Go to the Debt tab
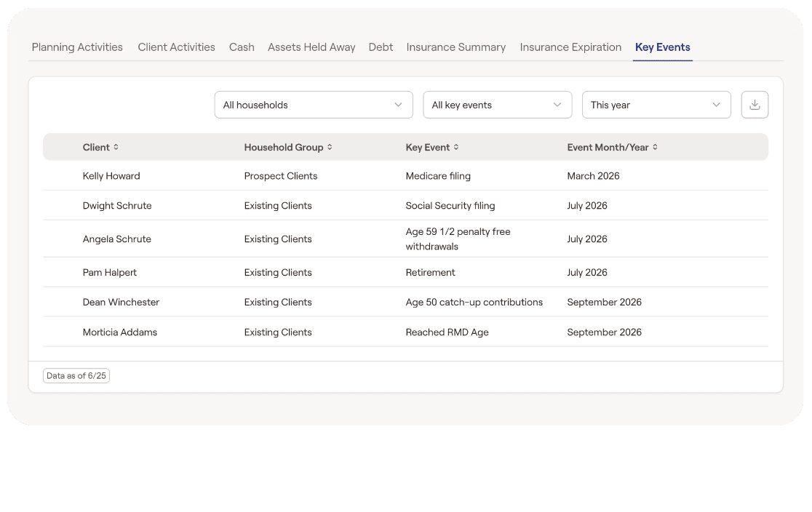812x512 pixels. point(381,47)
